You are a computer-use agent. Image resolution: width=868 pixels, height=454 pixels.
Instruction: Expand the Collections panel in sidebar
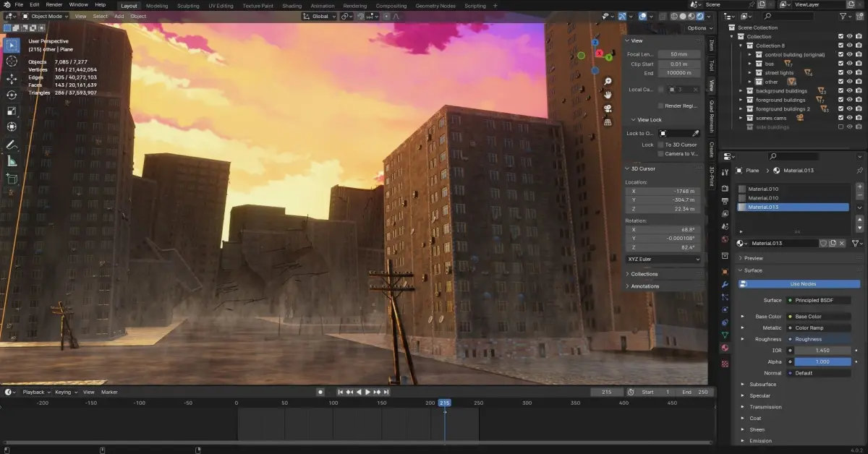click(x=644, y=274)
